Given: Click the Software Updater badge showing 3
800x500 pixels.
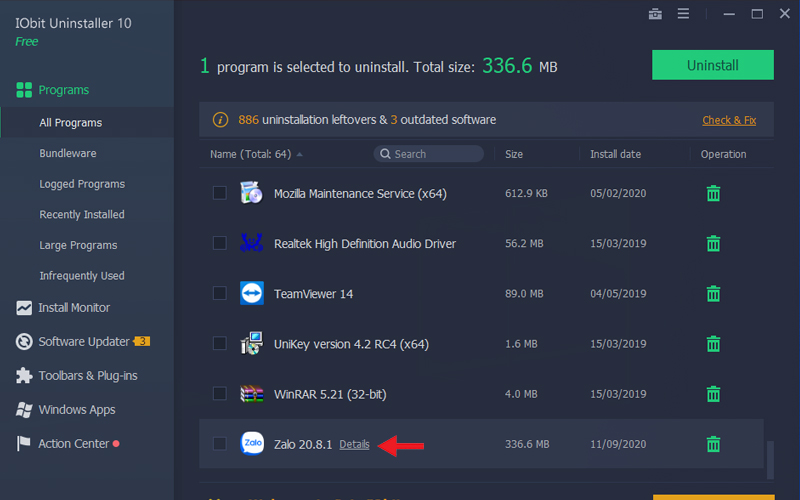Looking at the screenshot, I should [142, 341].
